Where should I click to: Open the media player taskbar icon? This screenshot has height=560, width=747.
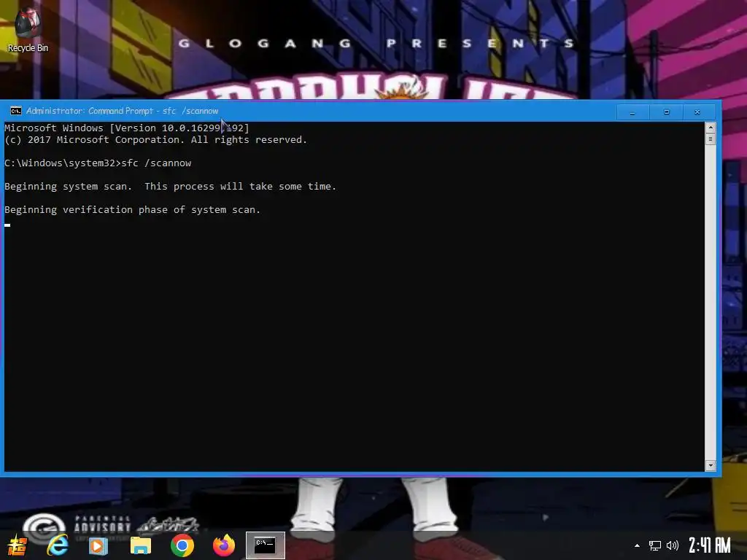pyautogui.click(x=98, y=545)
